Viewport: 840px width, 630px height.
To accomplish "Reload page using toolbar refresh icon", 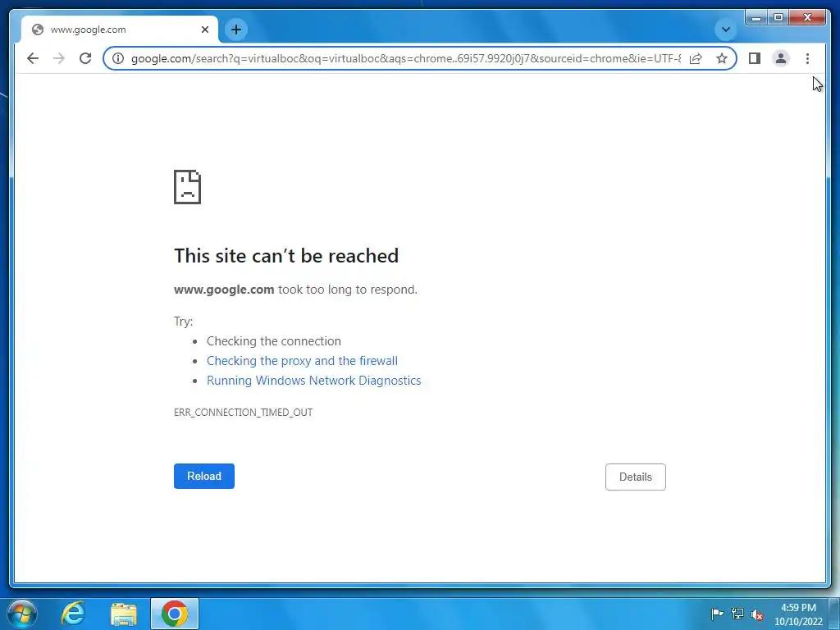I will coord(85,58).
